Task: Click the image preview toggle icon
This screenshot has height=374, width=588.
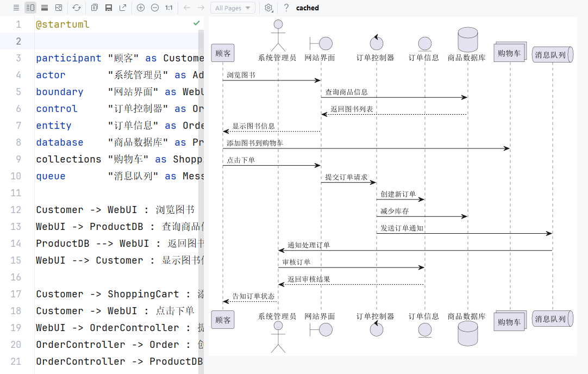Action: [59, 8]
